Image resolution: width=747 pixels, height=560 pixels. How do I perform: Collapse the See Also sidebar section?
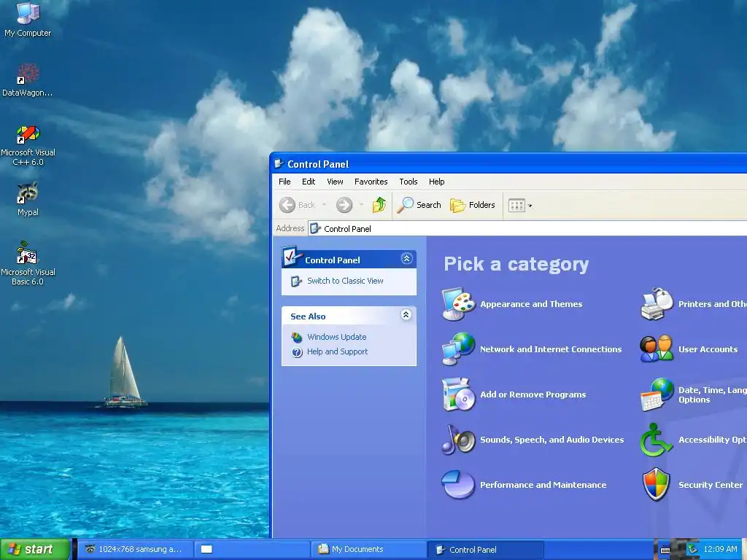(x=406, y=315)
